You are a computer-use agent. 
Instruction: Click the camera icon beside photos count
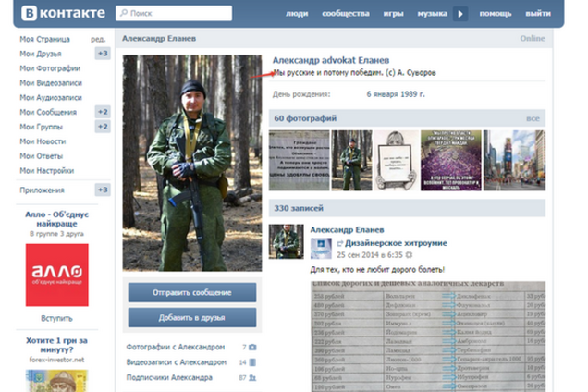tap(252, 347)
